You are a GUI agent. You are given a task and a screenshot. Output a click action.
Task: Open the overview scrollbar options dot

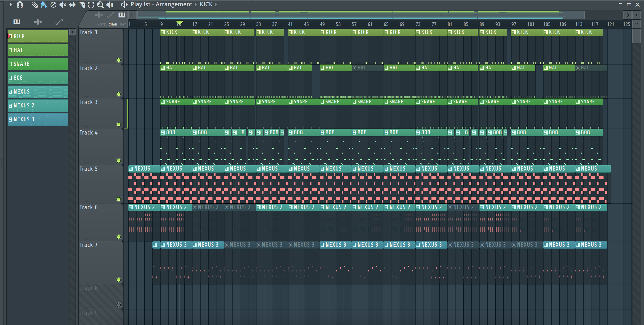pos(636,15)
